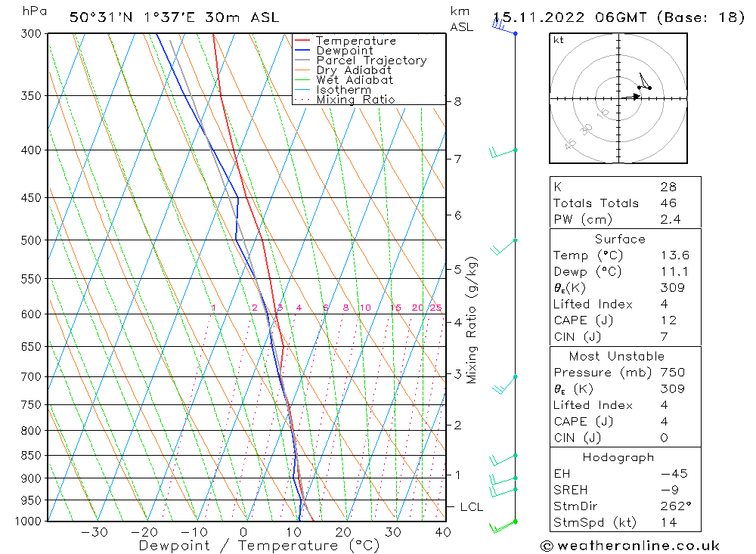Click the wind barb at 850 hPa
This screenshot has height=554, width=756.
tap(503, 460)
